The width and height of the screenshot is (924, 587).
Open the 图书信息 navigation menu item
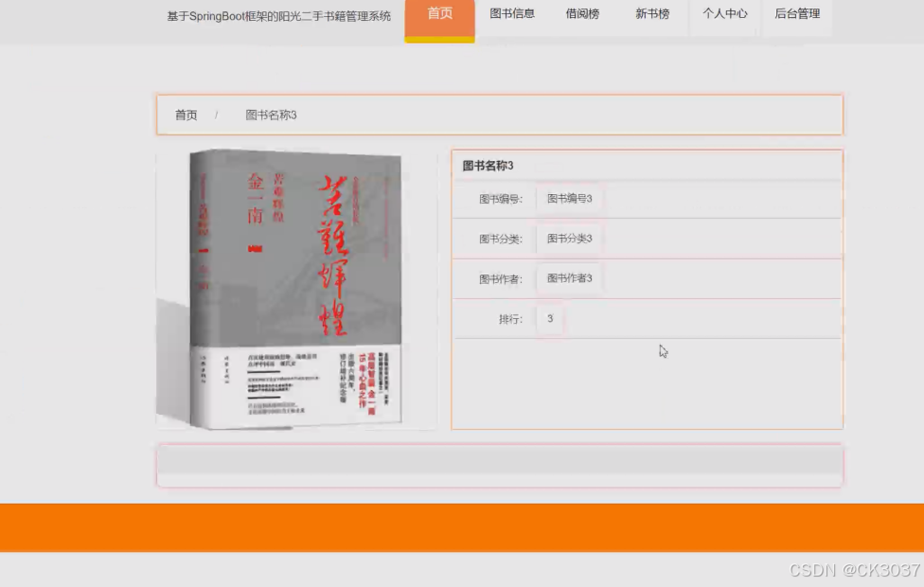[511, 14]
